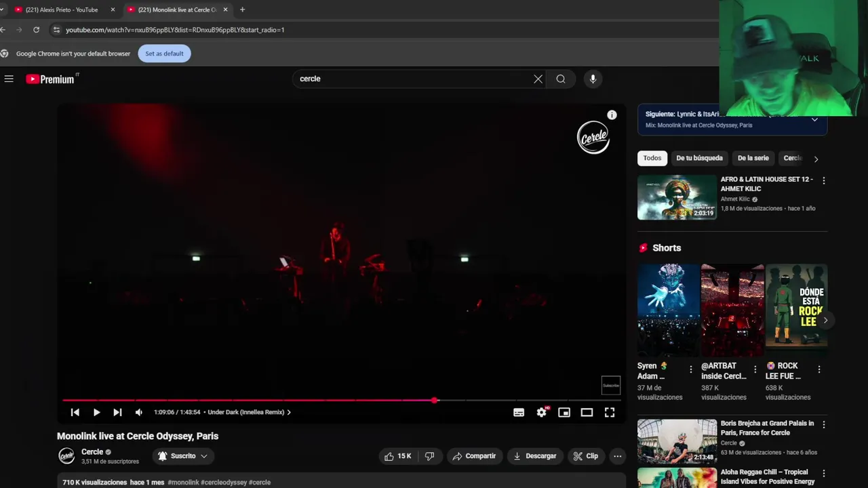868x488 pixels.
Task: Open Boris Brejcha Grand Palais thumbnail
Action: [677, 441]
